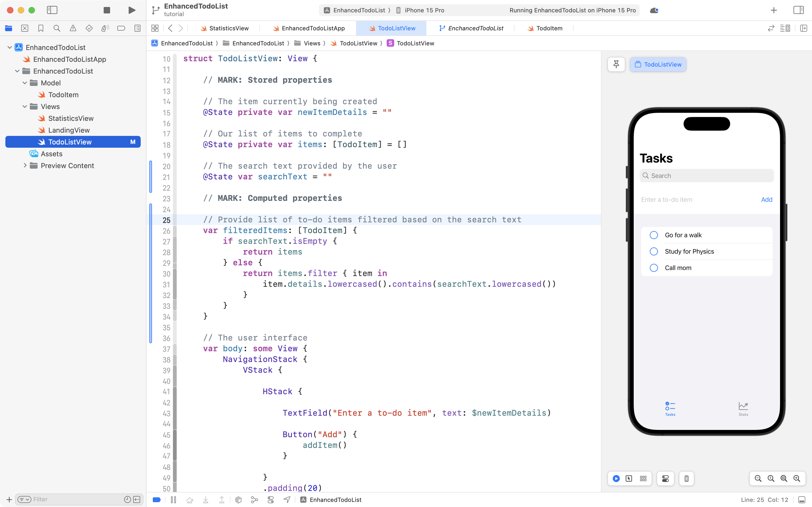Collapse the Views folder
This screenshot has width=812, height=507.
[24, 106]
